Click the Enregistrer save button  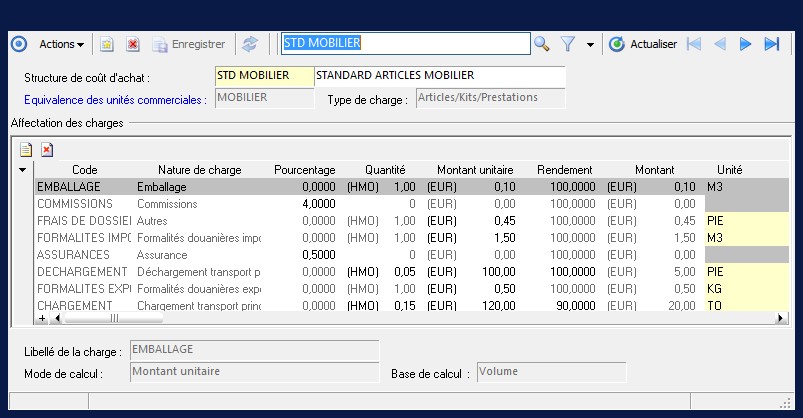tap(189, 45)
